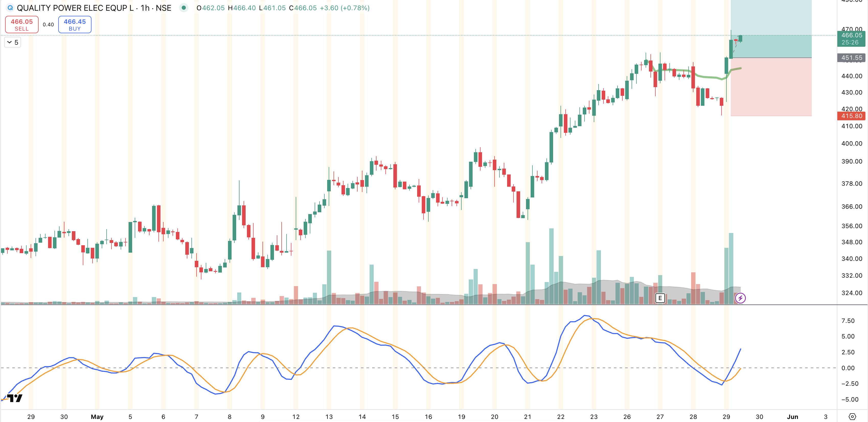Image resolution: width=868 pixels, height=422 pixels.
Task: Click the symbol search icon beside QUALITY POWER
Action: click(x=10, y=8)
